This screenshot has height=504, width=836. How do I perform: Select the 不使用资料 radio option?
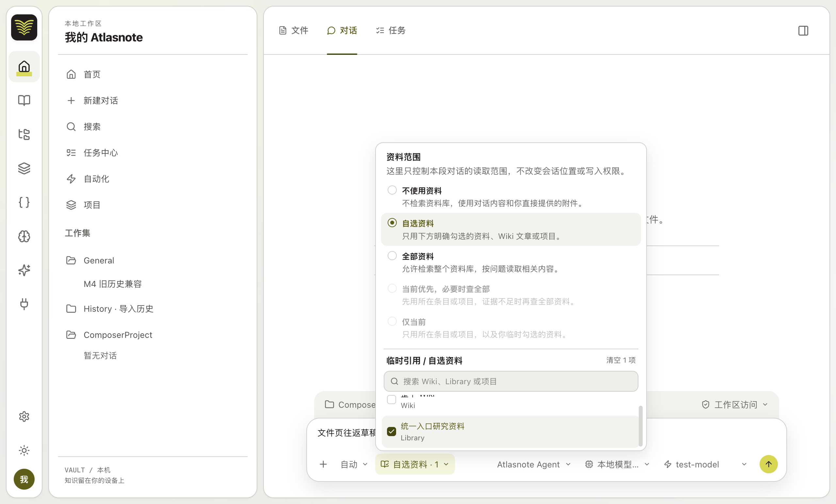tap(511, 197)
